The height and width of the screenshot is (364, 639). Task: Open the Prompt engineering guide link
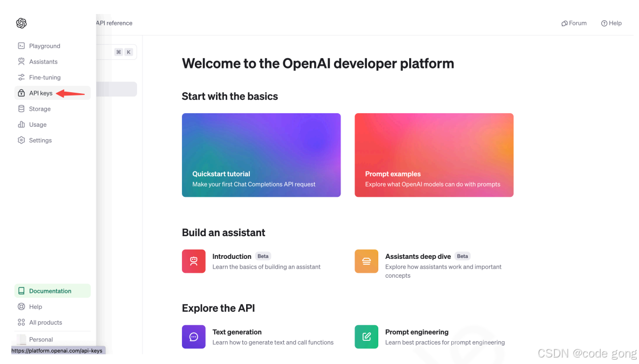click(x=417, y=332)
